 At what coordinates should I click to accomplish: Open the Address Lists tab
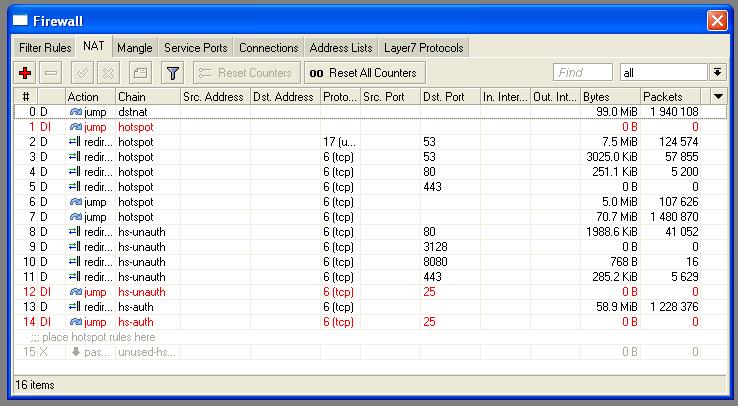click(341, 48)
